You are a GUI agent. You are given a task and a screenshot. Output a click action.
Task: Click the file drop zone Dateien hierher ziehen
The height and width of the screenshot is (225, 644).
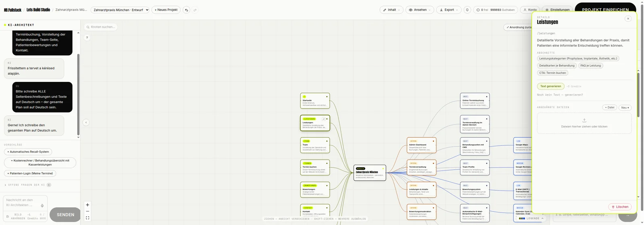[x=584, y=123]
